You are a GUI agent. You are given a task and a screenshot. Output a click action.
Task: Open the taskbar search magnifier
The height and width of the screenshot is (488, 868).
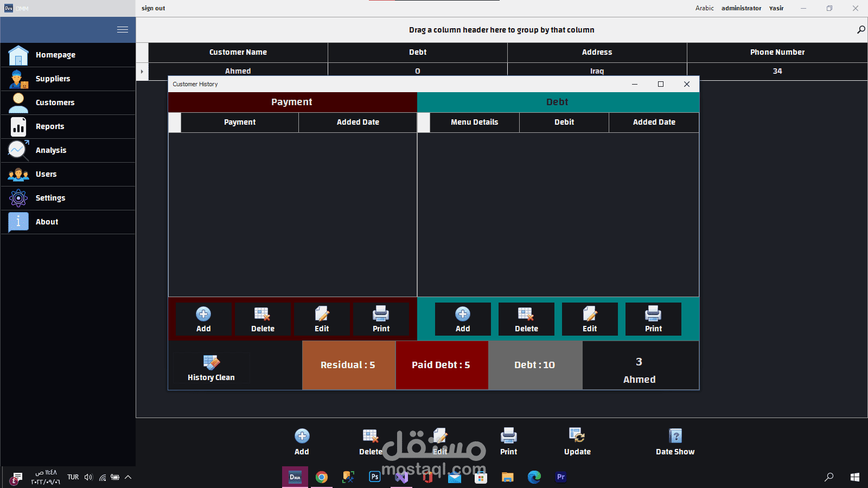pyautogui.click(x=829, y=477)
